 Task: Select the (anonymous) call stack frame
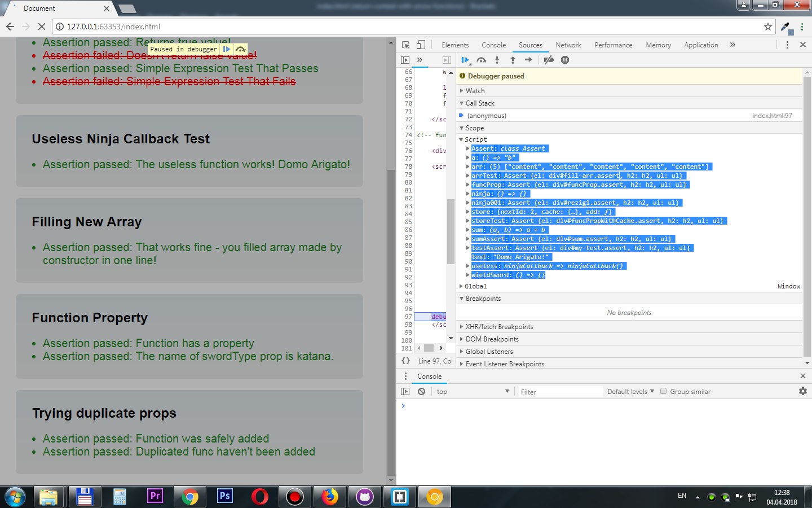(x=629, y=116)
